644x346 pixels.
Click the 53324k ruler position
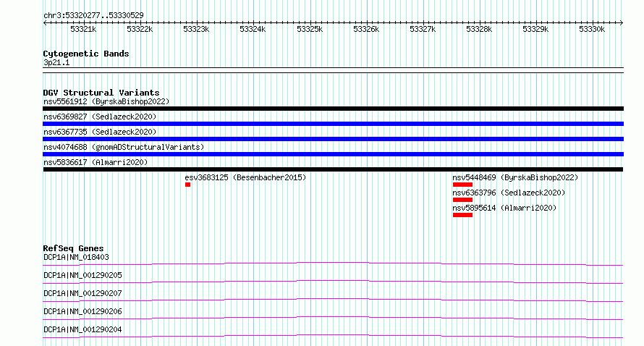(253, 29)
